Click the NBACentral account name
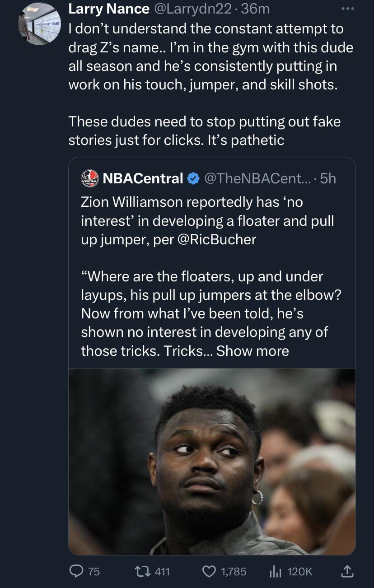Image resolution: width=374 pixels, height=588 pixels. [x=142, y=178]
